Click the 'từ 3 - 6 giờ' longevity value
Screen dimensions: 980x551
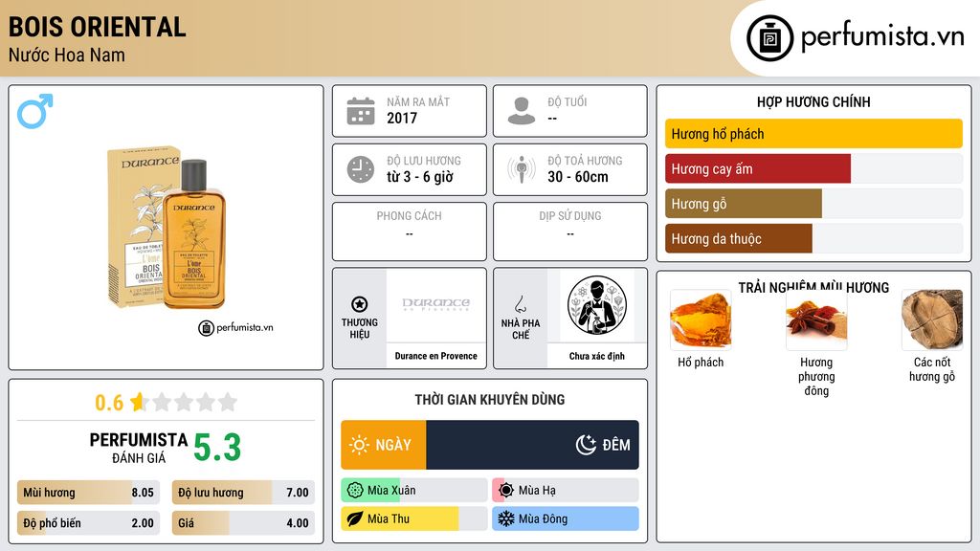point(420,177)
